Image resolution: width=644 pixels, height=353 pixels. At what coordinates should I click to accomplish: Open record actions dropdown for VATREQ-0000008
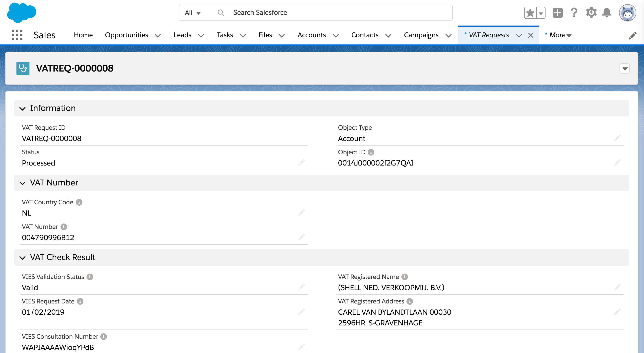[625, 68]
